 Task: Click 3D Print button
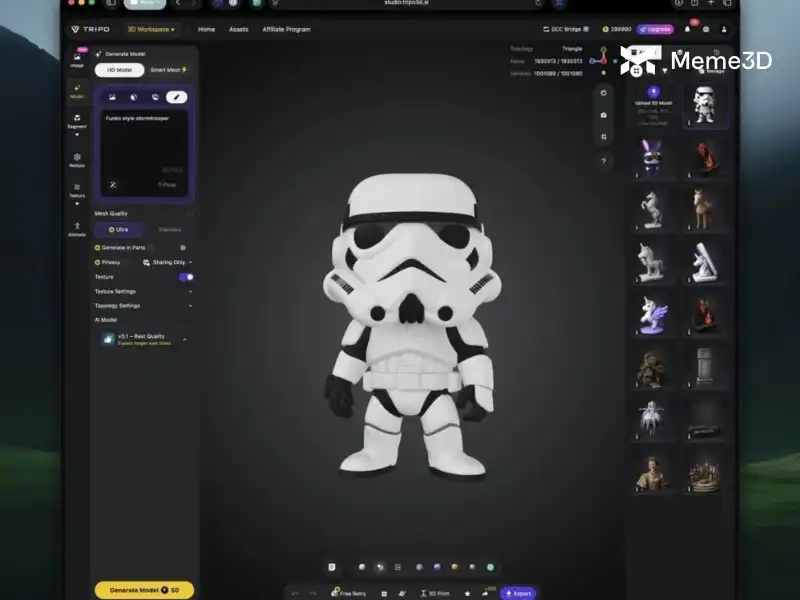[435, 593]
